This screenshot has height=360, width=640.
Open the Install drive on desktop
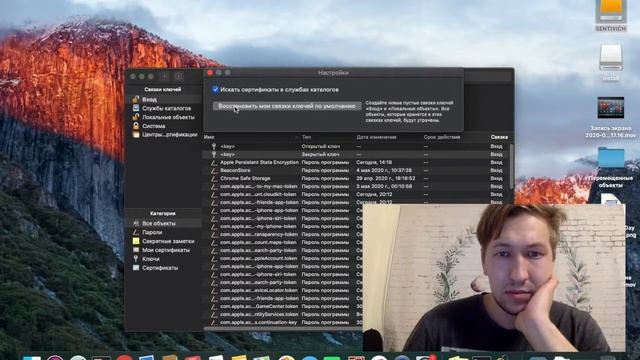coord(611,58)
